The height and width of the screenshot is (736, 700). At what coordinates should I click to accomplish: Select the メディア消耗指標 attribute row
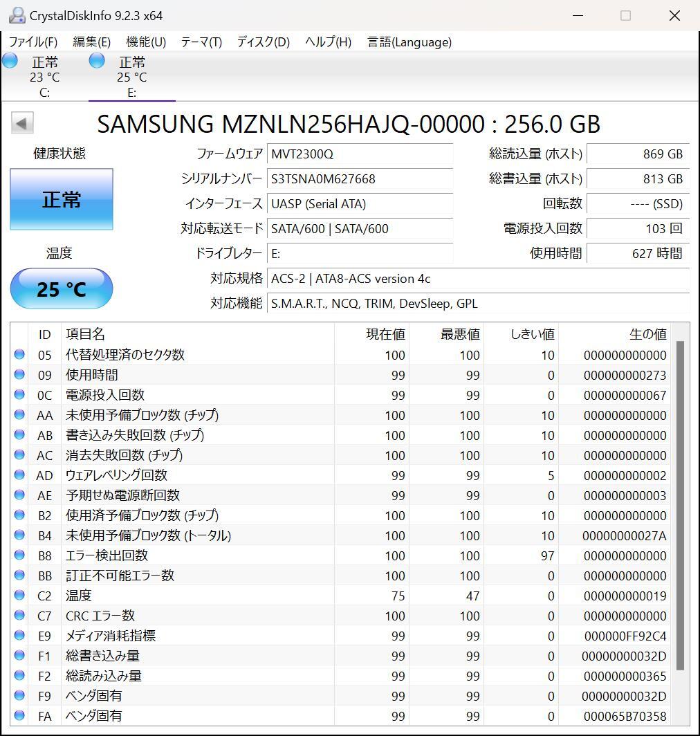coord(340,636)
